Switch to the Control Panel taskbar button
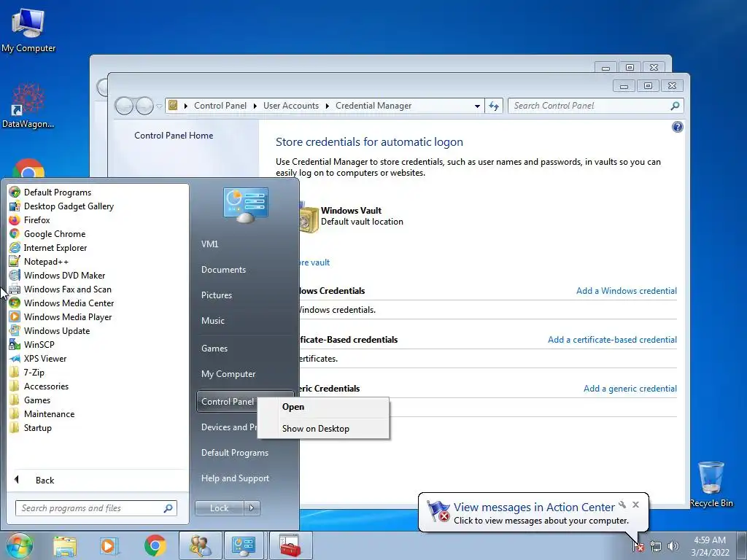 [244, 545]
